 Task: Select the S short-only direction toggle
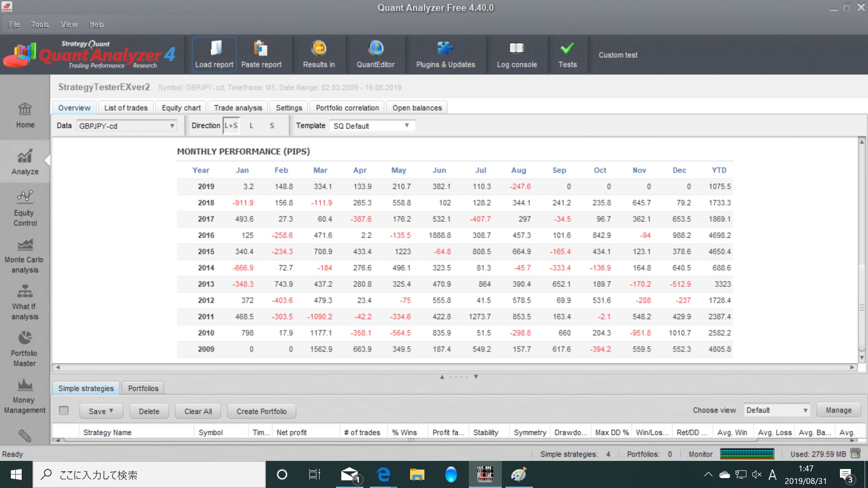[x=272, y=126]
